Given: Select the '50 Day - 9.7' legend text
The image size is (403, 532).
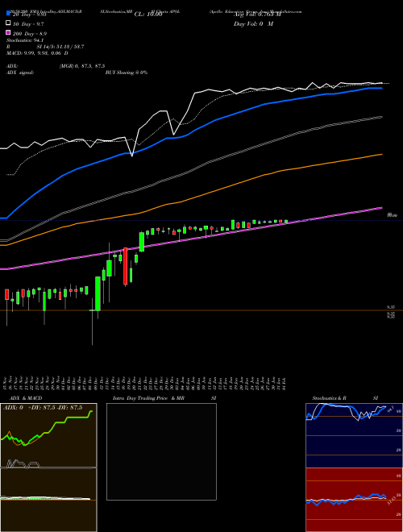Looking at the screenshot, I should pos(28,24).
